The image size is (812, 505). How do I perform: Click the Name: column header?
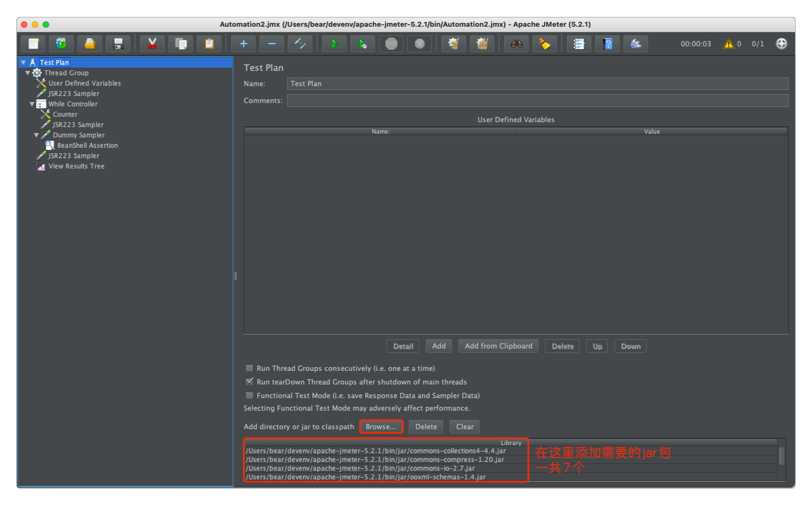click(x=380, y=131)
